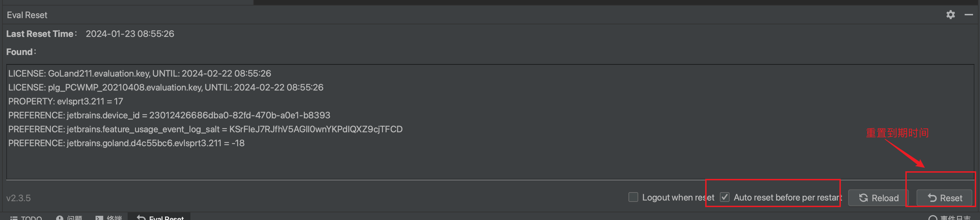Hide the Eval Reset tool window
Screen dimensions: 980x220
968,15
